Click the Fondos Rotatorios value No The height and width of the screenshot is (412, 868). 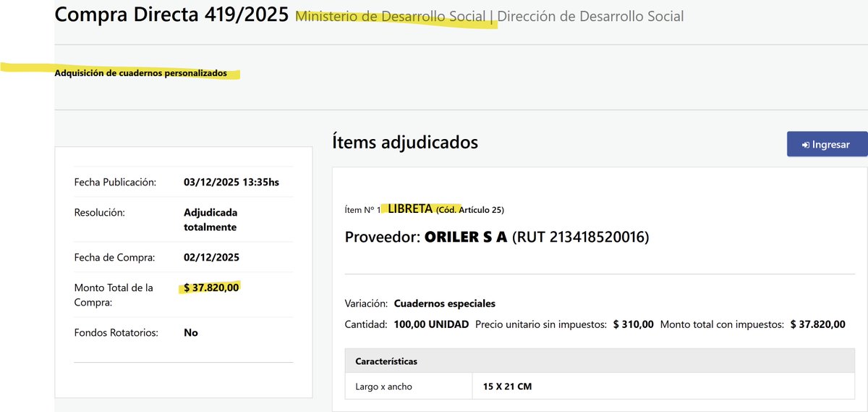(x=191, y=333)
